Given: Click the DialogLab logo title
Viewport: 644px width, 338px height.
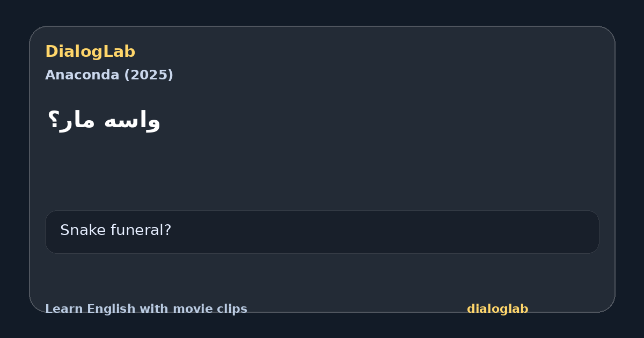Looking at the screenshot, I should tap(90, 52).
